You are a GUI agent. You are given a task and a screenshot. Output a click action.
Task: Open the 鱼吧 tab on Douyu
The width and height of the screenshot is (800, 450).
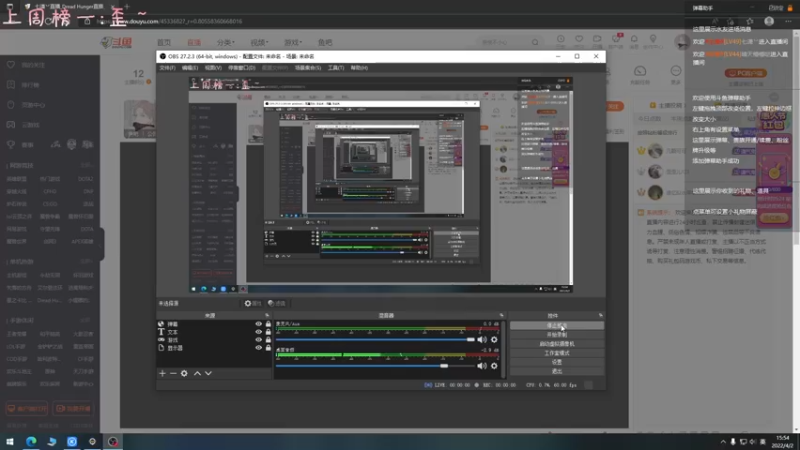[x=325, y=42]
